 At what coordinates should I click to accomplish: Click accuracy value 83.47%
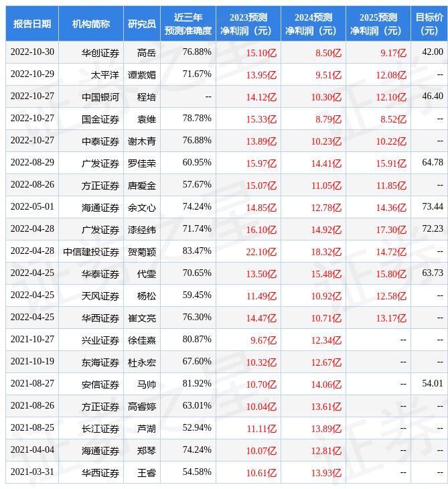197,251
